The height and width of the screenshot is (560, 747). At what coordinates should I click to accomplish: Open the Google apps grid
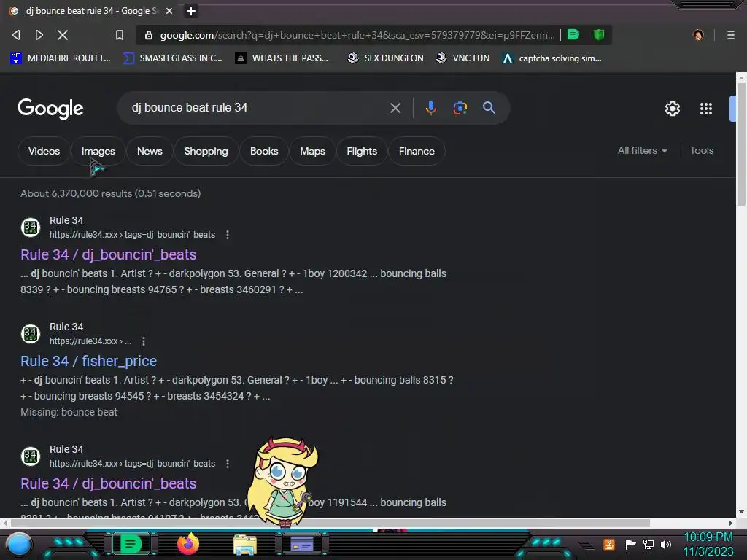click(706, 109)
